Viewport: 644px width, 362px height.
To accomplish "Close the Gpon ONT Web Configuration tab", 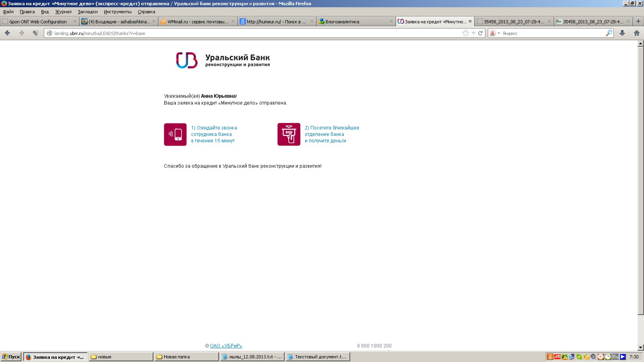I will click(x=74, y=22).
